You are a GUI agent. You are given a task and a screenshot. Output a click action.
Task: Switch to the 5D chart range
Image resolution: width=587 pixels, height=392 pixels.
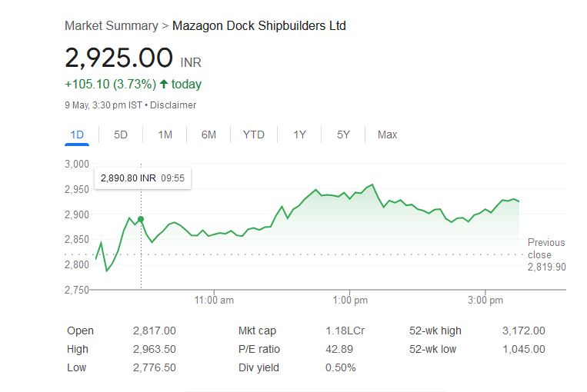[x=121, y=135]
